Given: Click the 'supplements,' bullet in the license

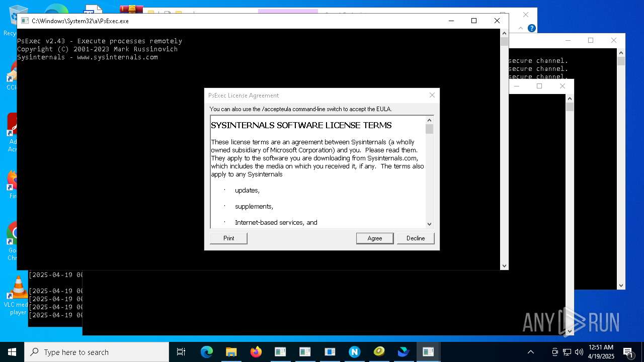Looking at the screenshot, I should (254, 207).
